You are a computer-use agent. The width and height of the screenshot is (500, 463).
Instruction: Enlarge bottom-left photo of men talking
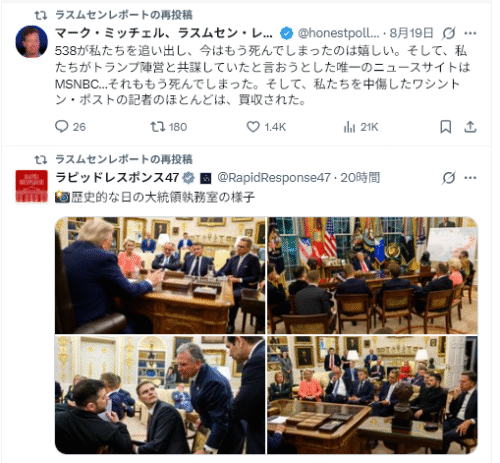160,395
